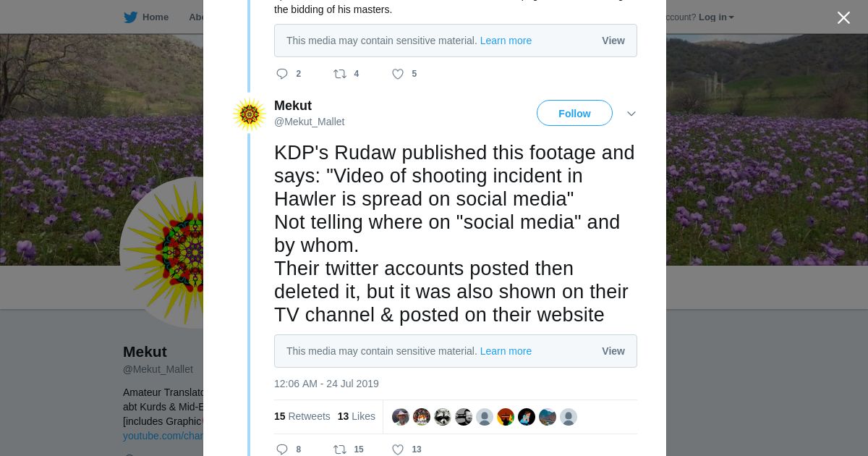Close the tweet overlay with X
The height and width of the screenshot is (456, 868).
coord(843,17)
